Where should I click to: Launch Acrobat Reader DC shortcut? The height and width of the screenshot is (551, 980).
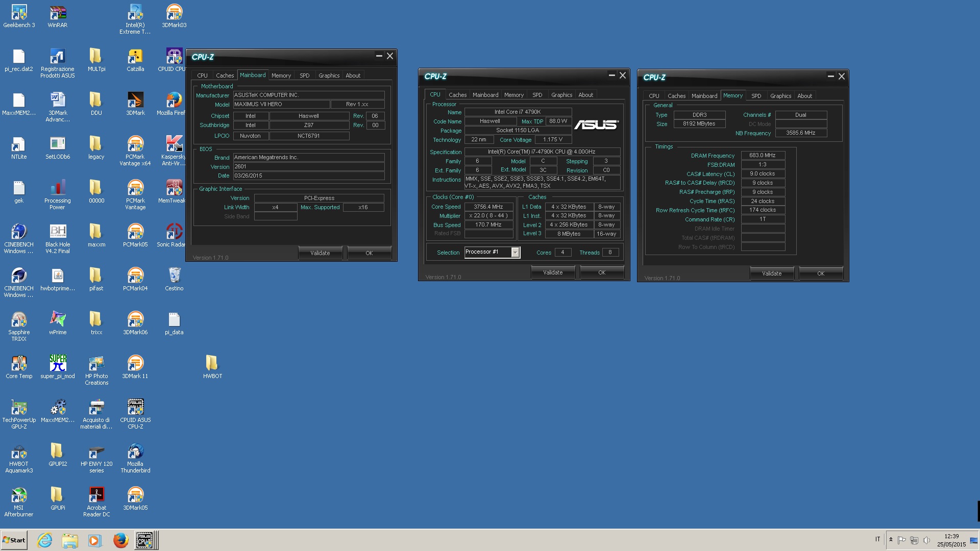pos(96,502)
